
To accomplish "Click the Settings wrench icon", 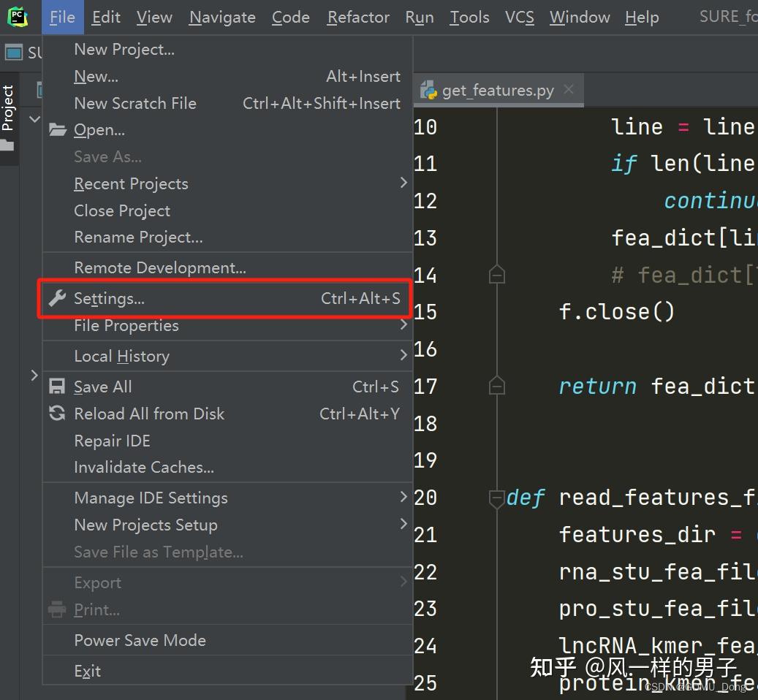I will [57, 298].
